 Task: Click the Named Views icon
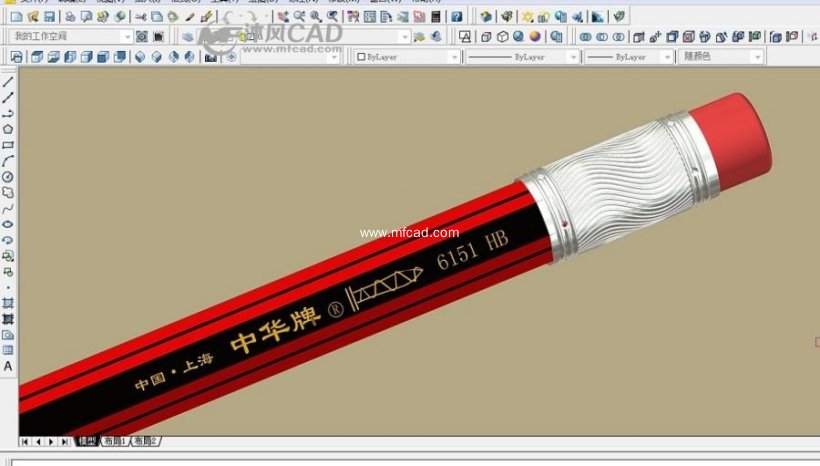point(17,56)
